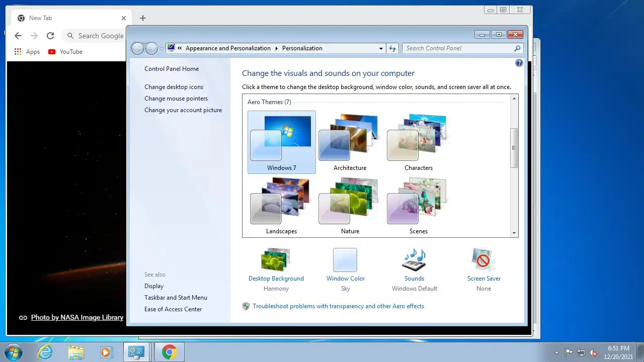Screen dimensions: 644x362
Task: Select the Characters theme
Action: click(418, 142)
